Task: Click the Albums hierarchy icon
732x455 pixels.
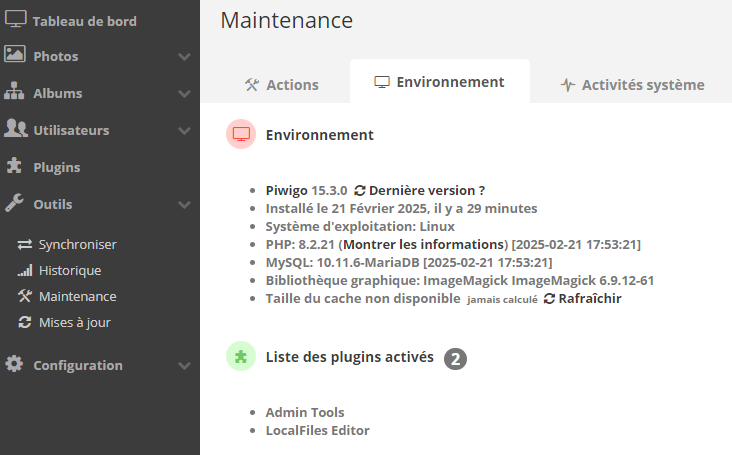Action: pyautogui.click(x=15, y=92)
